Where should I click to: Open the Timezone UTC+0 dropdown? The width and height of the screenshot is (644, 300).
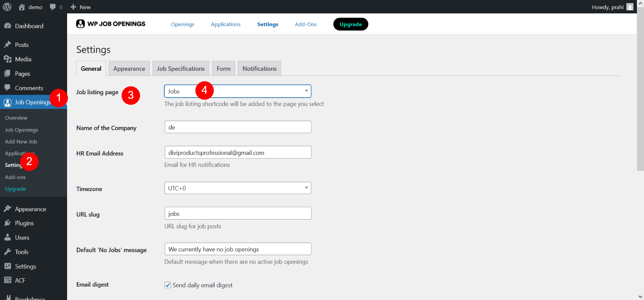point(238,188)
